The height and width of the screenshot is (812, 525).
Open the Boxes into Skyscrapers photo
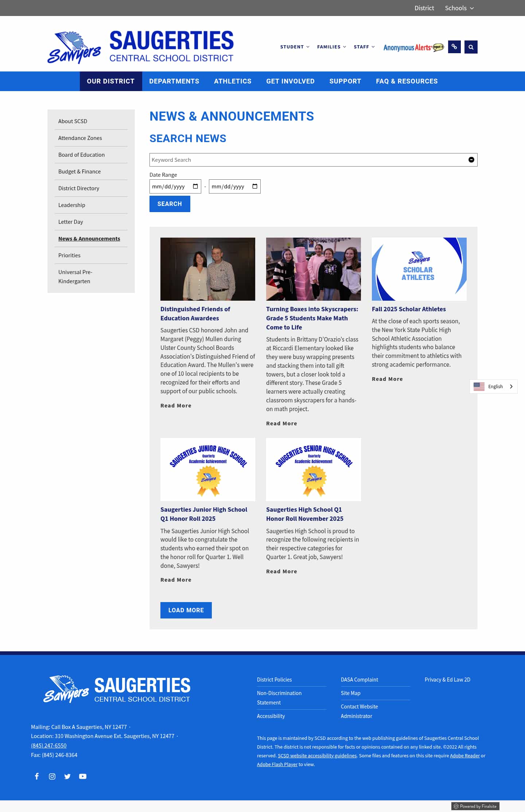click(x=314, y=269)
